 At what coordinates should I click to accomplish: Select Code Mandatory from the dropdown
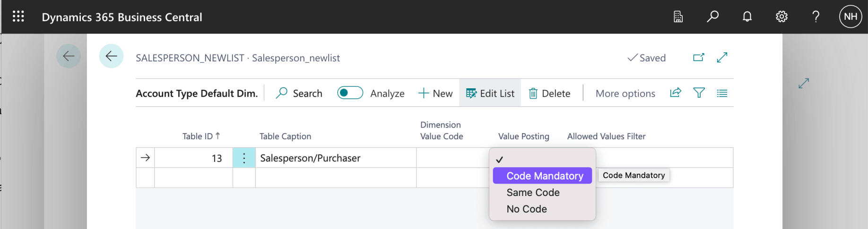(544, 176)
